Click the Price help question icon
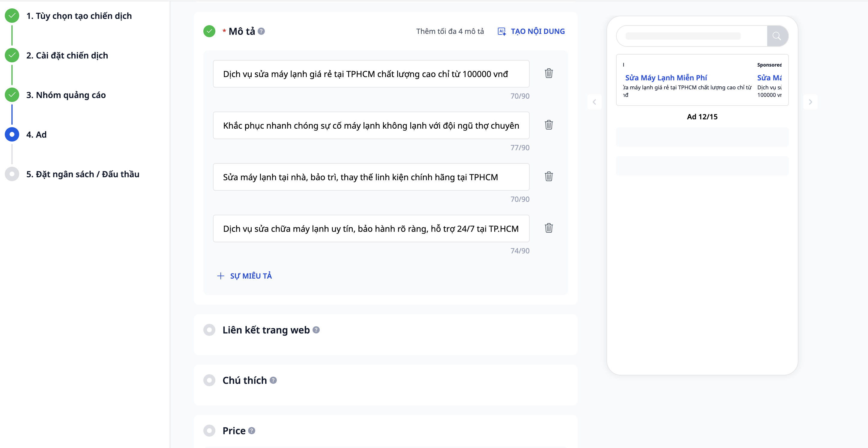868x448 pixels. pyautogui.click(x=252, y=431)
